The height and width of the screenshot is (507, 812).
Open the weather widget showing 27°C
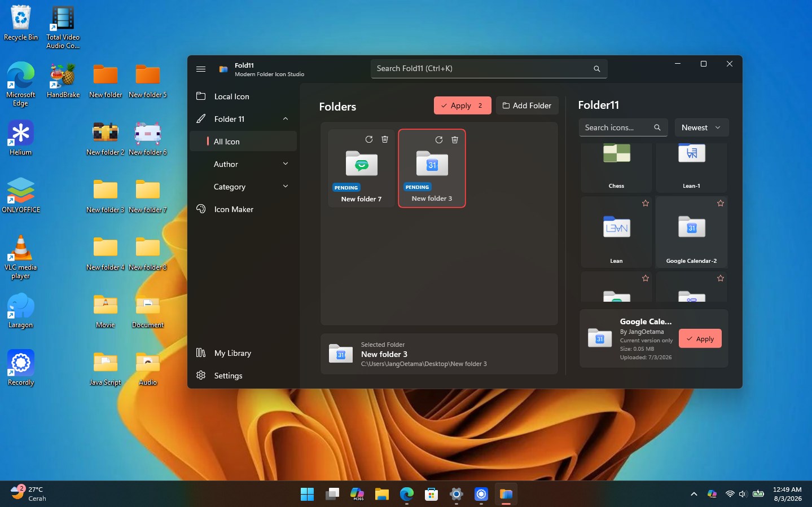pos(29,493)
